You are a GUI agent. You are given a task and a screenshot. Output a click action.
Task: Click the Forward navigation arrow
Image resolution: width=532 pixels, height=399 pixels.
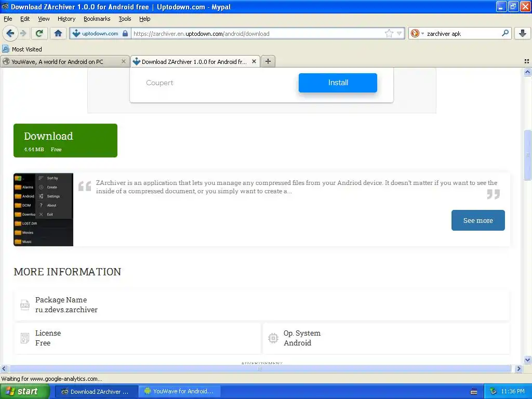click(23, 33)
